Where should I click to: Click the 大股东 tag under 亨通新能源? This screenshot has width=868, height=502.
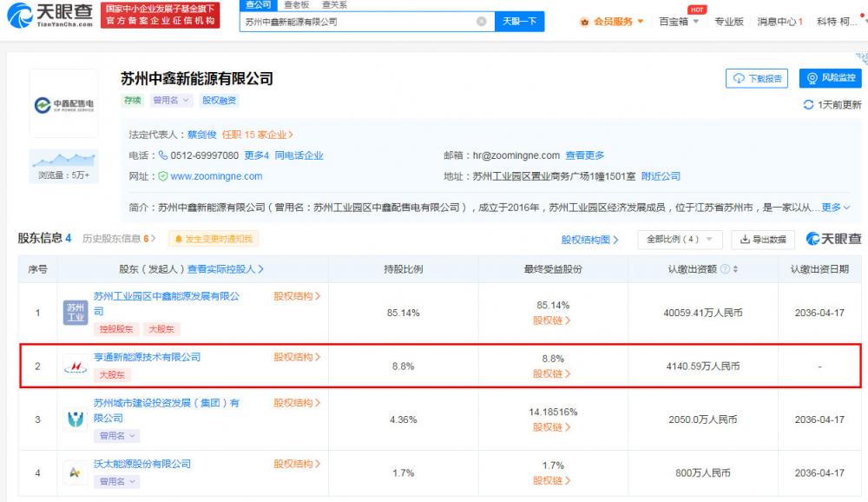point(111,375)
